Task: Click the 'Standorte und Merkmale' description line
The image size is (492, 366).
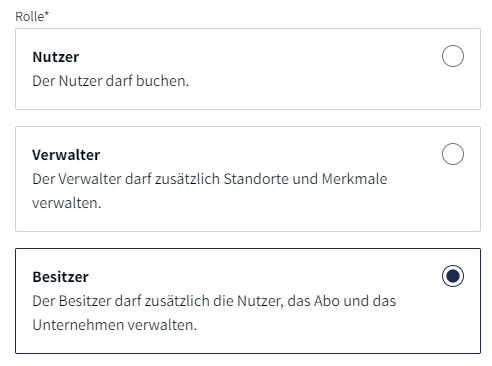Action: [210, 179]
